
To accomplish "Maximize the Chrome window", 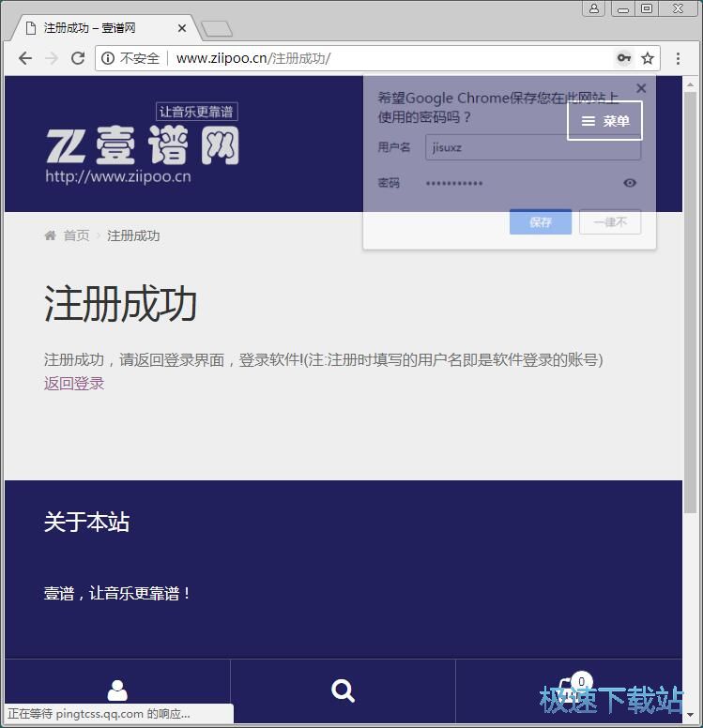I will (x=647, y=8).
